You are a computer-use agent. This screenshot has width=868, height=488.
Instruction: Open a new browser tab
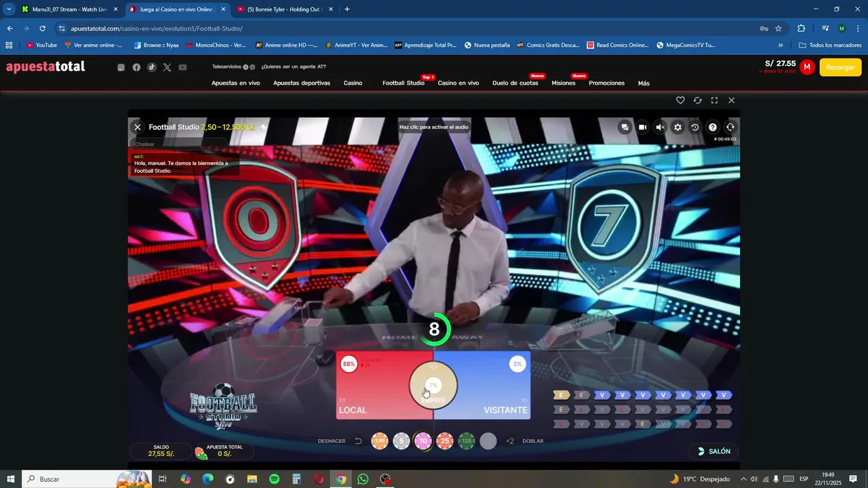347,9
